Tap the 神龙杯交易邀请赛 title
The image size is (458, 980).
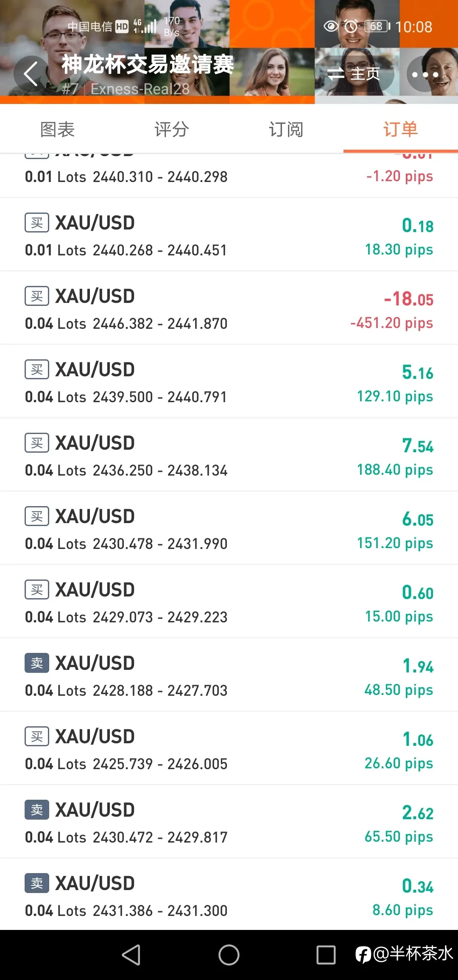tap(148, 64)
